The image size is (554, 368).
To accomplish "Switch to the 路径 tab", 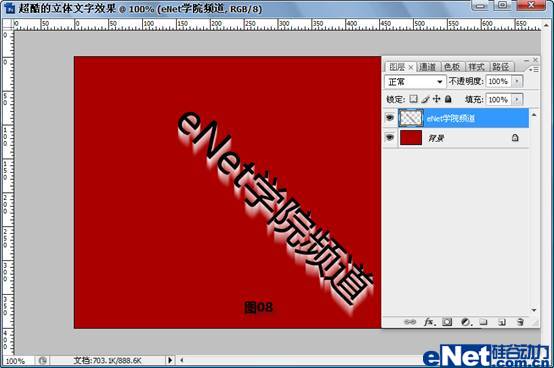I will click(x=501, y=67).
